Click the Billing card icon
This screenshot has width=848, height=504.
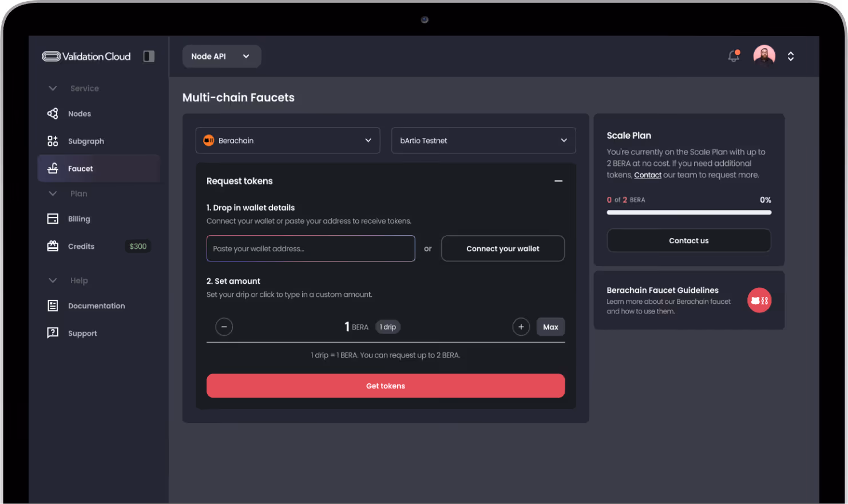(x=53, y=219)
